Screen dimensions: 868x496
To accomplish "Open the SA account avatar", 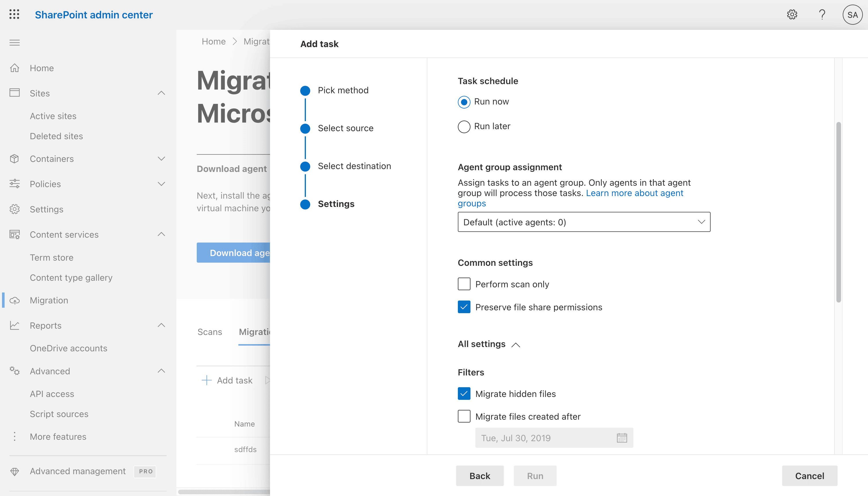I will click(852, 15).
